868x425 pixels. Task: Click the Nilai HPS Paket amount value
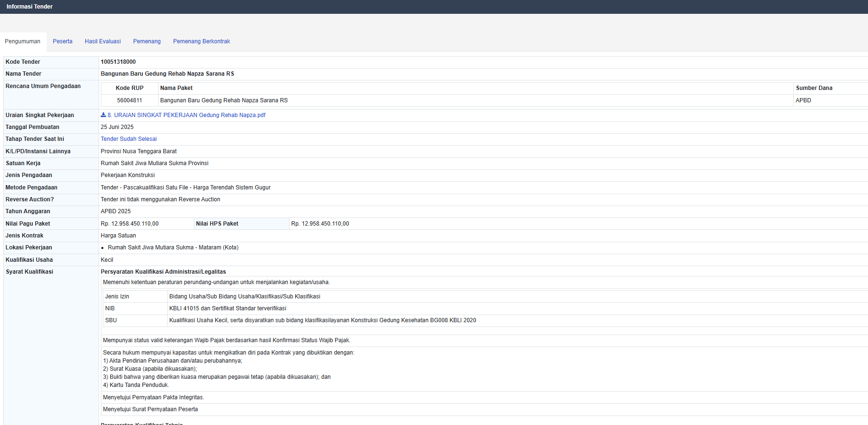click(x=320, y=224)
